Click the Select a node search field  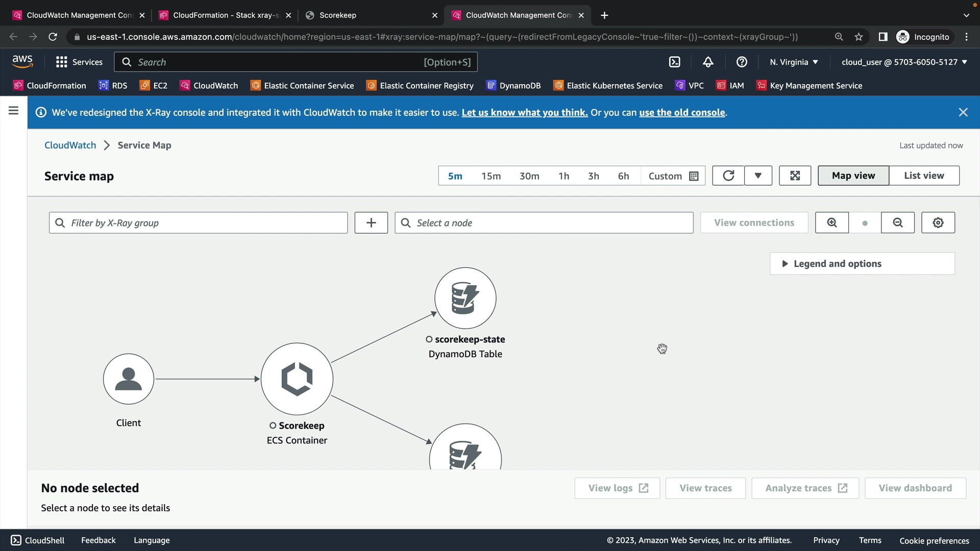pos(544,223)
